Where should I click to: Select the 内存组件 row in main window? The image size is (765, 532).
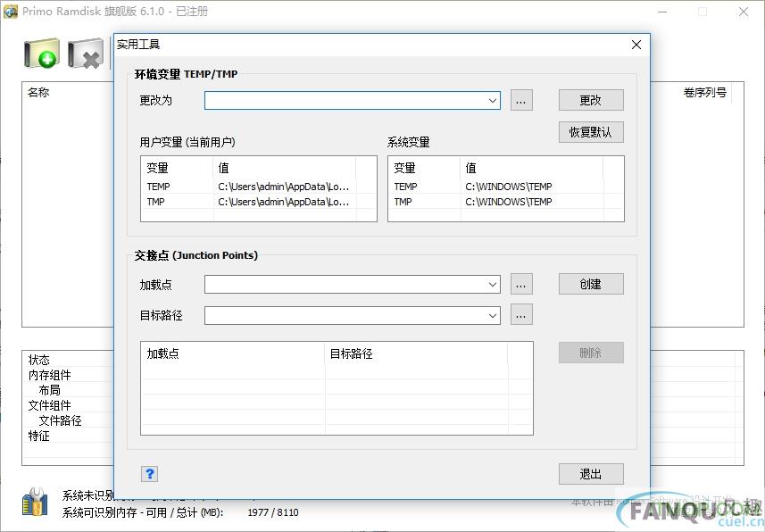pos(69,375)
